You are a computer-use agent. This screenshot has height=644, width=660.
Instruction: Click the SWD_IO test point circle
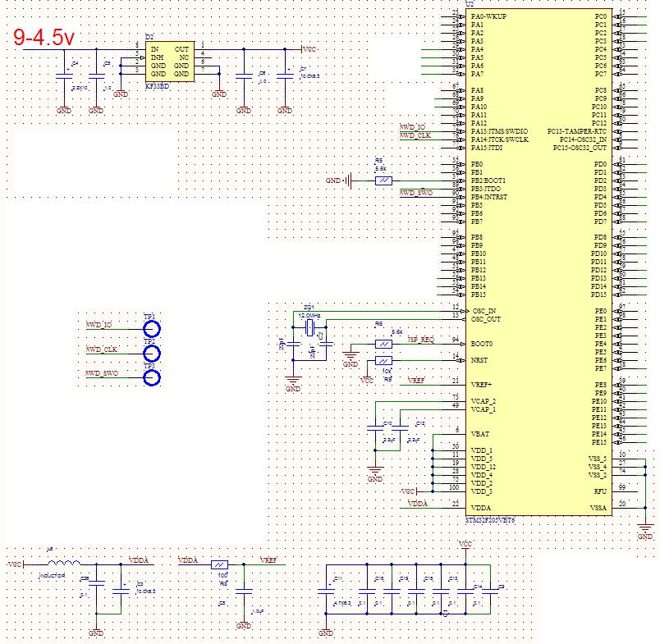coord(151,328)
